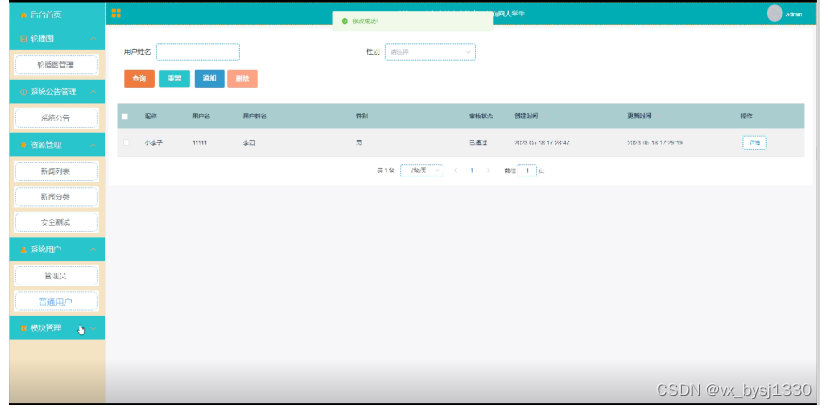This screenshot has width=827, height=409.
Task: Open 管理员 in the sidebar
Action: click(x=56, y=275)
